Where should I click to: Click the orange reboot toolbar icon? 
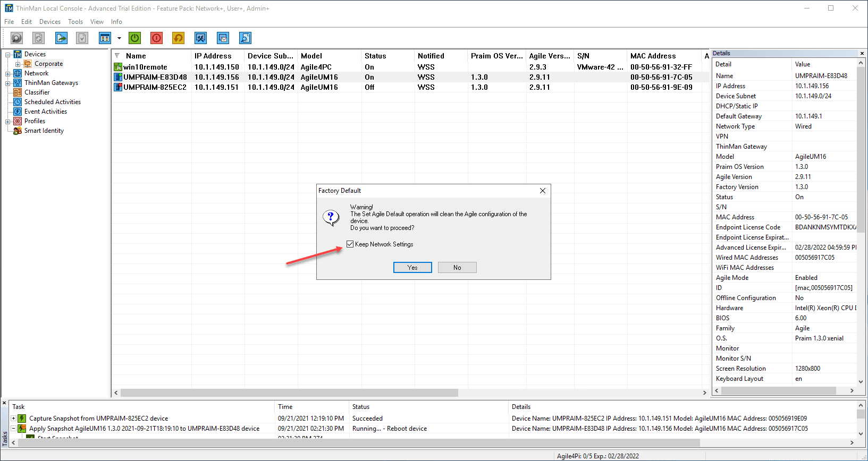click(x=179, y=38)
